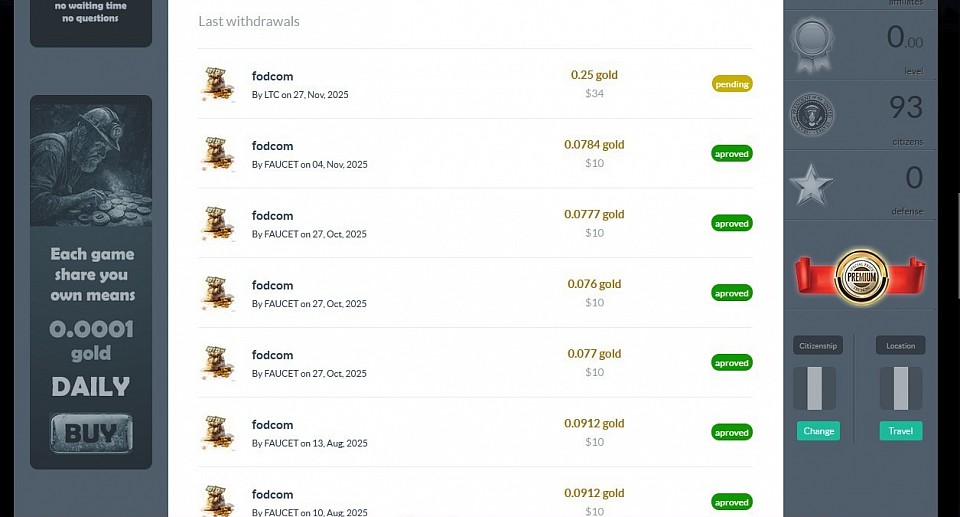
Task: Click the star defense icon
Action: [x=811, y=185]
